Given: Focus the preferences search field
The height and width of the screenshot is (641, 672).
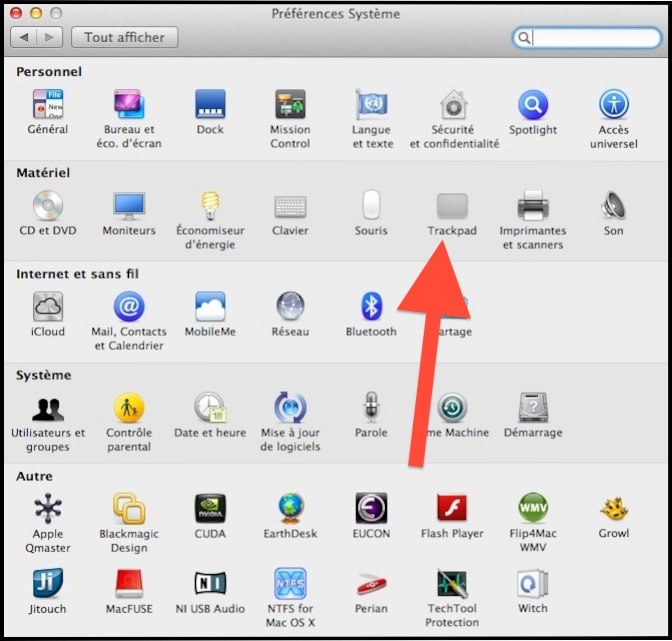Looking at the screenshot, I should 587,38.
